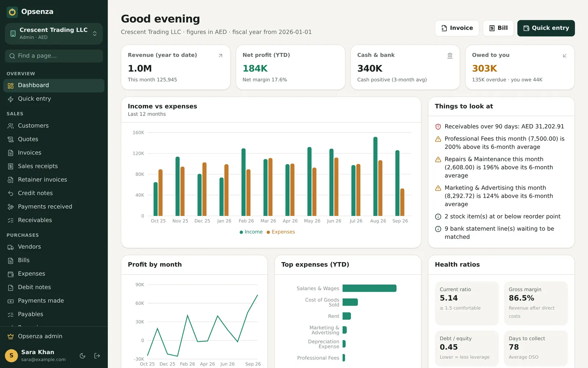Click the arrow icon on Owed to you card
The width and height of the screenshot is (588, 368).
564,56
